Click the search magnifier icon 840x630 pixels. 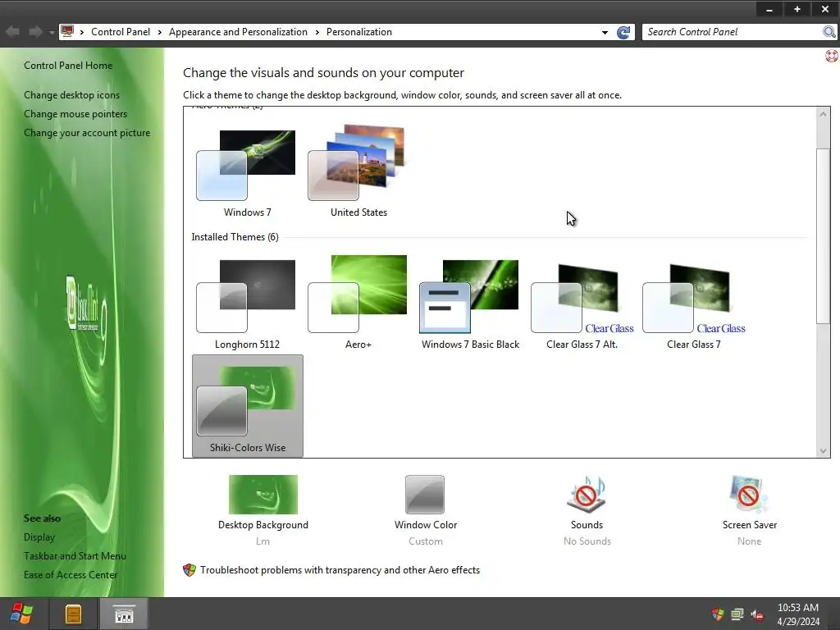pos(829,32)
